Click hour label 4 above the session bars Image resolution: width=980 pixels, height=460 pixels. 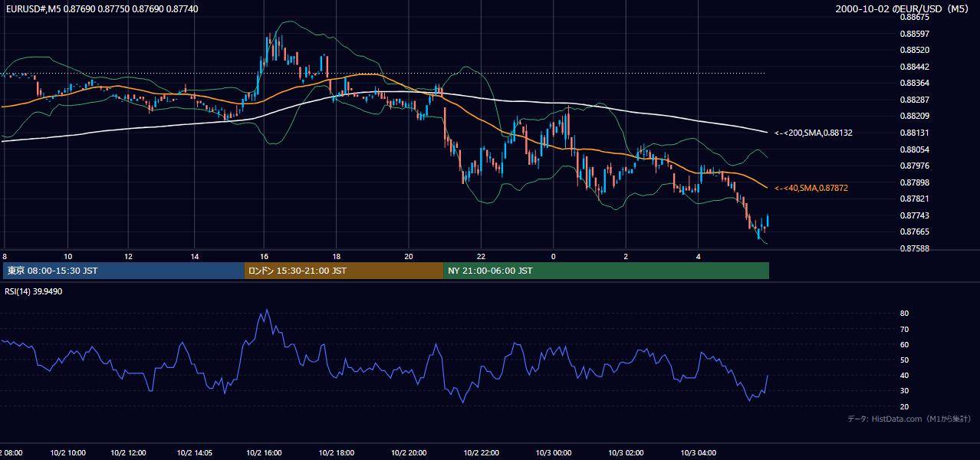(698, 256)
